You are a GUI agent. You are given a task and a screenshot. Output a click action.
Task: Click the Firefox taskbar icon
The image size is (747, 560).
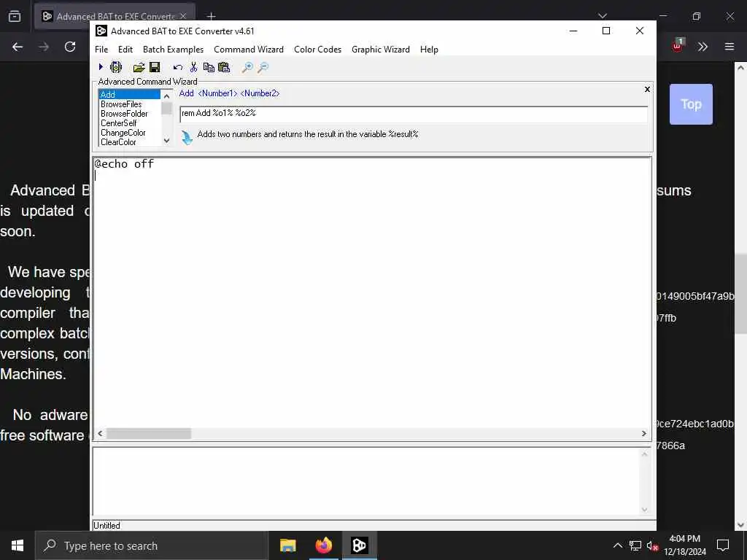tap(323, 545)
